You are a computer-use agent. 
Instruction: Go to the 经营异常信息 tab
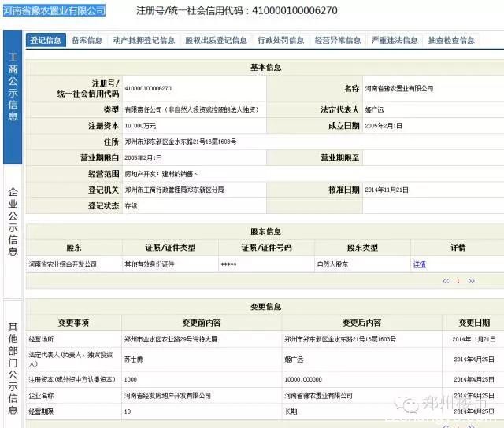pyautogui.click(x=338, y=40)
